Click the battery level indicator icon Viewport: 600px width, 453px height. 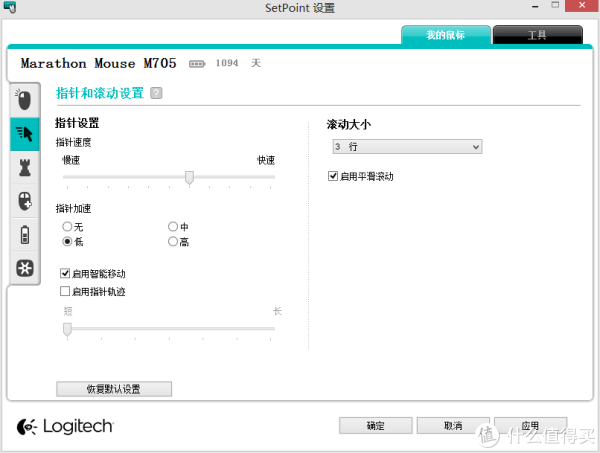coord(197,64)
